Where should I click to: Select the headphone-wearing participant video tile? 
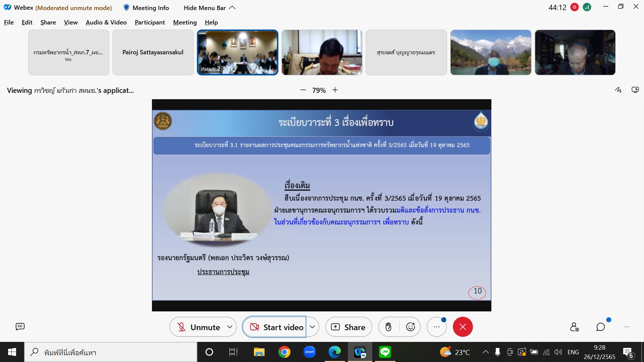(575, 52)
